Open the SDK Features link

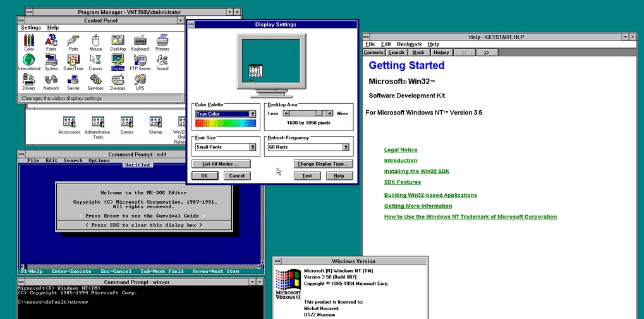coord(402,182)
